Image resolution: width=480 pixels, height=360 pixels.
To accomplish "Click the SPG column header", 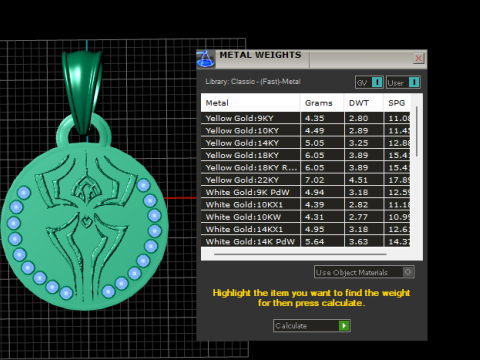I will (397, 103).
